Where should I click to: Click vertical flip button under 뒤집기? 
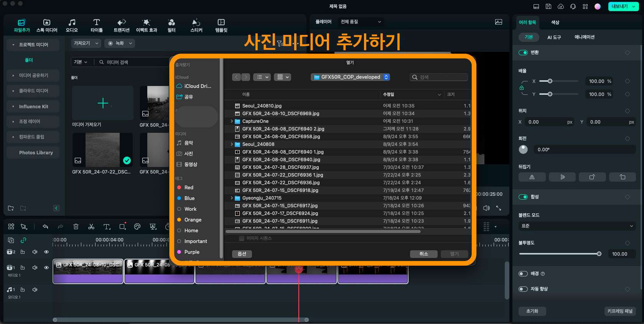(x=562, y=177)
